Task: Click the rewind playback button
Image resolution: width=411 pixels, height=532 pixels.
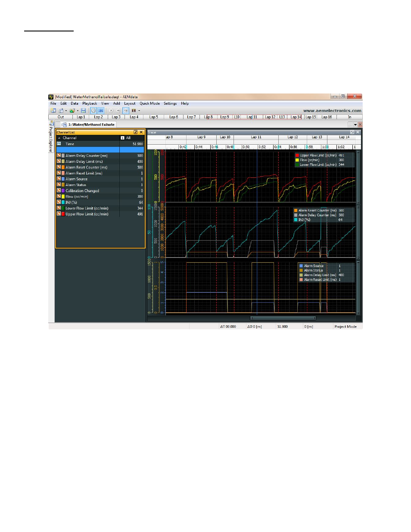Action: pos(118,111)
